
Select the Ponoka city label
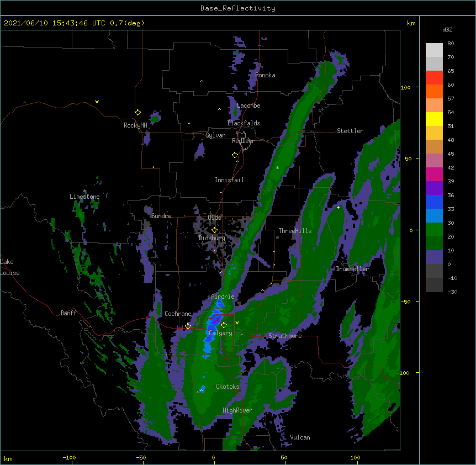[265, 75]
